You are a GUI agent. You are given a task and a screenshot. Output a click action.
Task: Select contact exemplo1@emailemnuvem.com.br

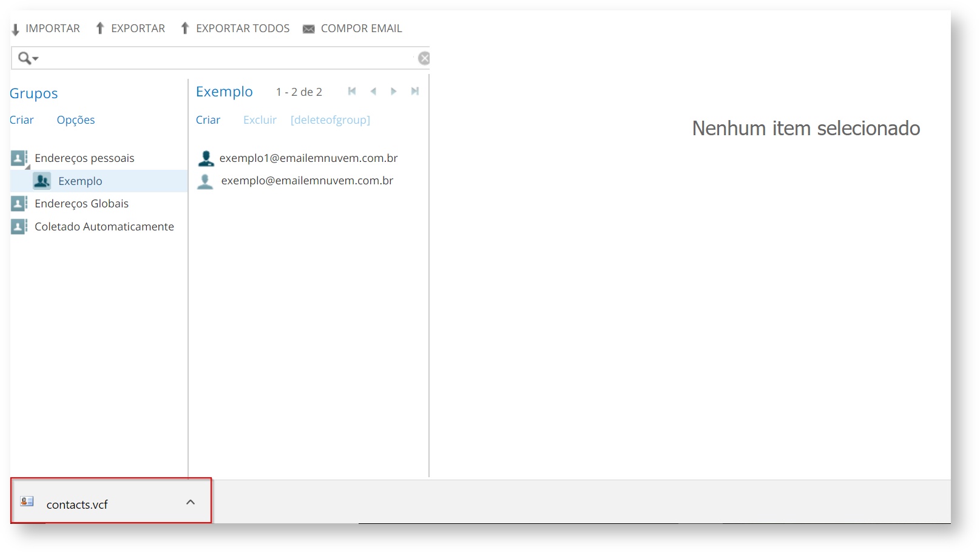308,158
